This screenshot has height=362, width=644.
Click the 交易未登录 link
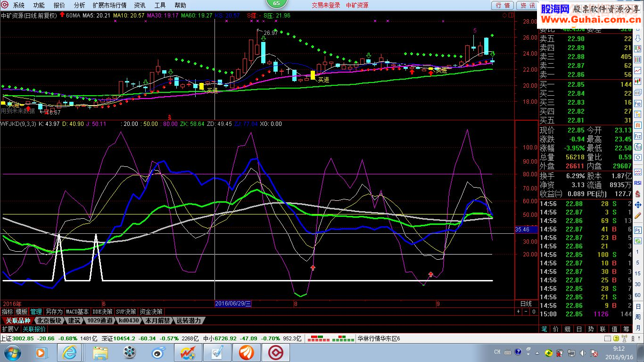pos(326,5)
